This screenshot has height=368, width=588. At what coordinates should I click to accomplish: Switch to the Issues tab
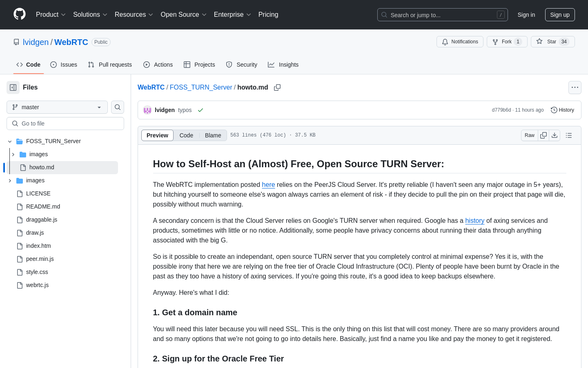tap(64, 65)
